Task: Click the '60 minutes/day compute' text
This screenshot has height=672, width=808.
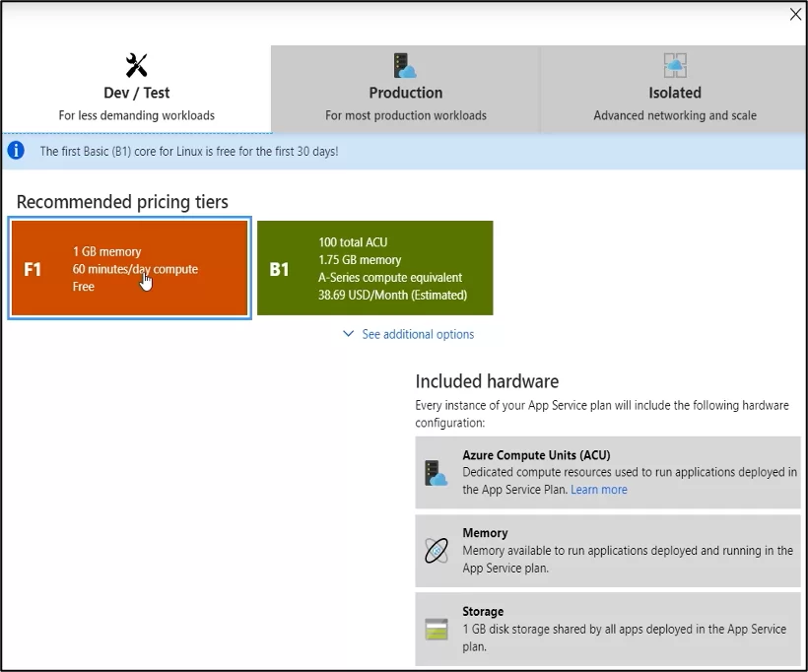Action: click(135, 269)
